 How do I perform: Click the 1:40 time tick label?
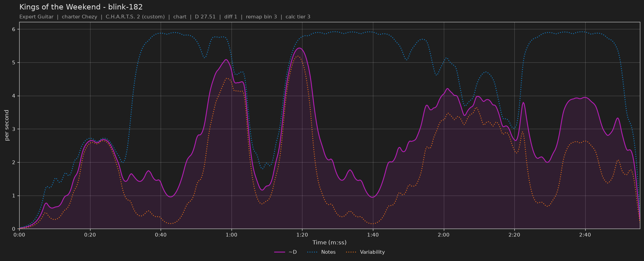click(x=373, y=235)
